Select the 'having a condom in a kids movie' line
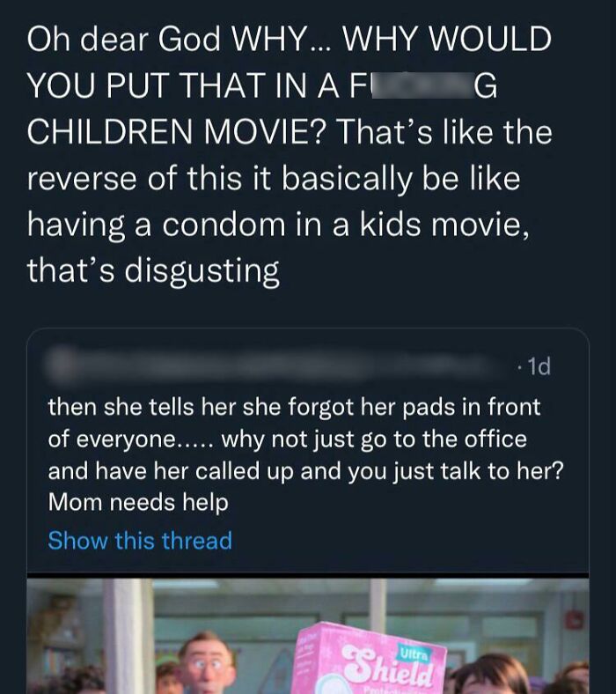The width and height of the screenshot is (616, 694). [278, 225]
